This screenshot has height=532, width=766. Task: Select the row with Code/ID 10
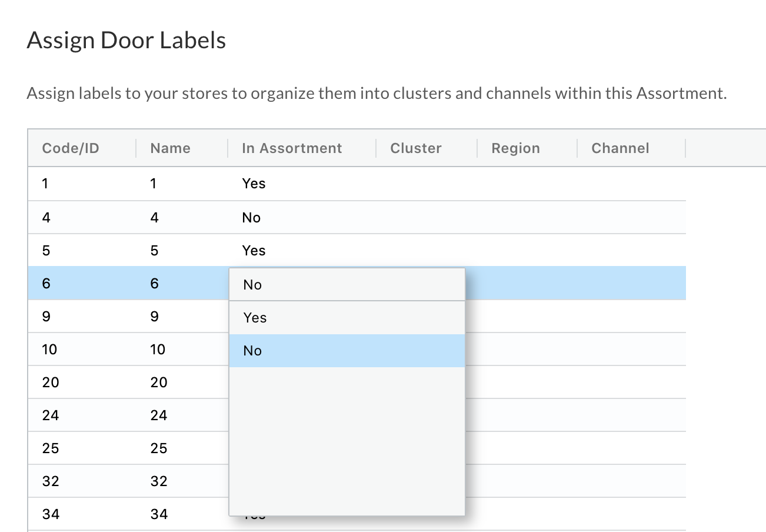49,350
